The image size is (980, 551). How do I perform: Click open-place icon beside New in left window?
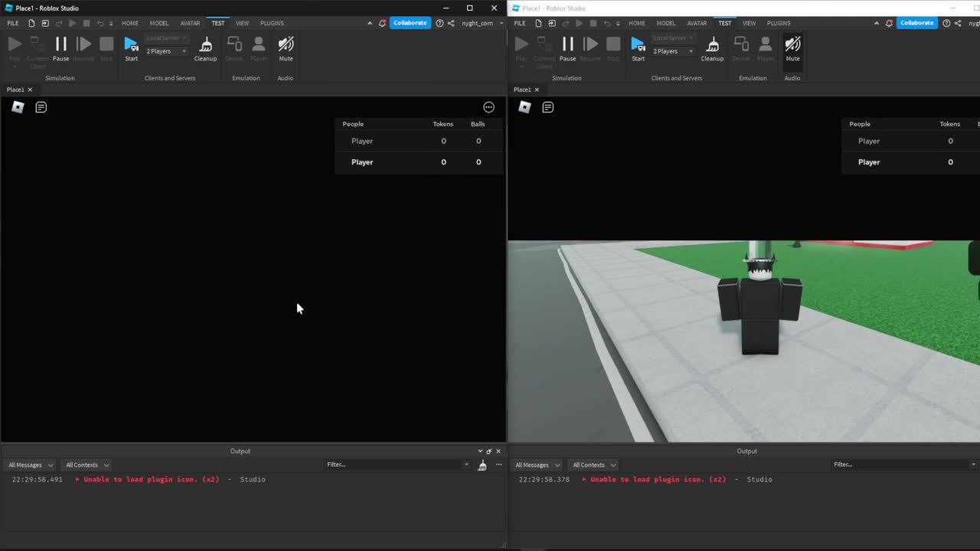coord(45,23)
